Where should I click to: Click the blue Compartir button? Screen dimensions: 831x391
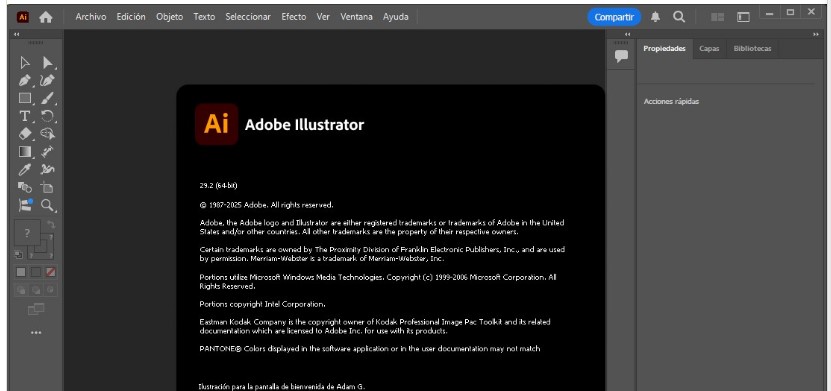coord(614,17)
